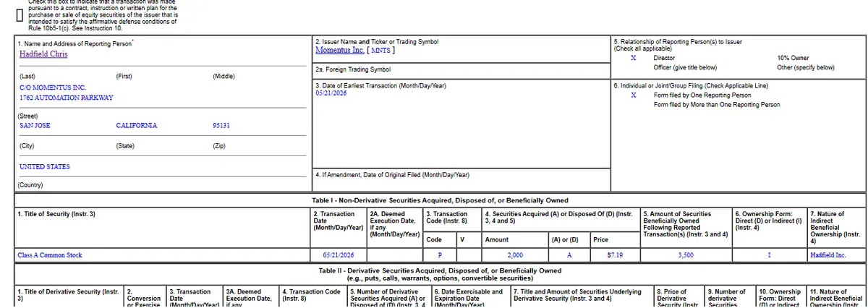Click the X mark beside Director
Screen dimensions: 868x308
pyautogui.click(x=633, y=58)
